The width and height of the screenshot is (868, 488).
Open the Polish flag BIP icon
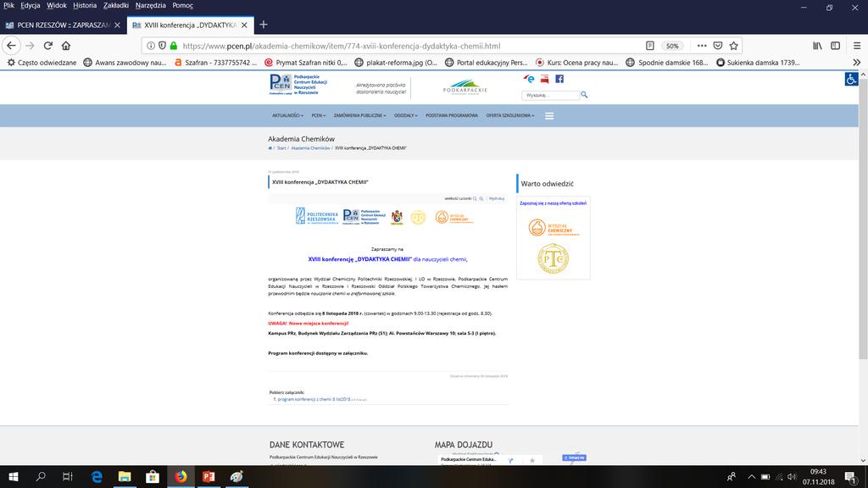tap(545, 79)
